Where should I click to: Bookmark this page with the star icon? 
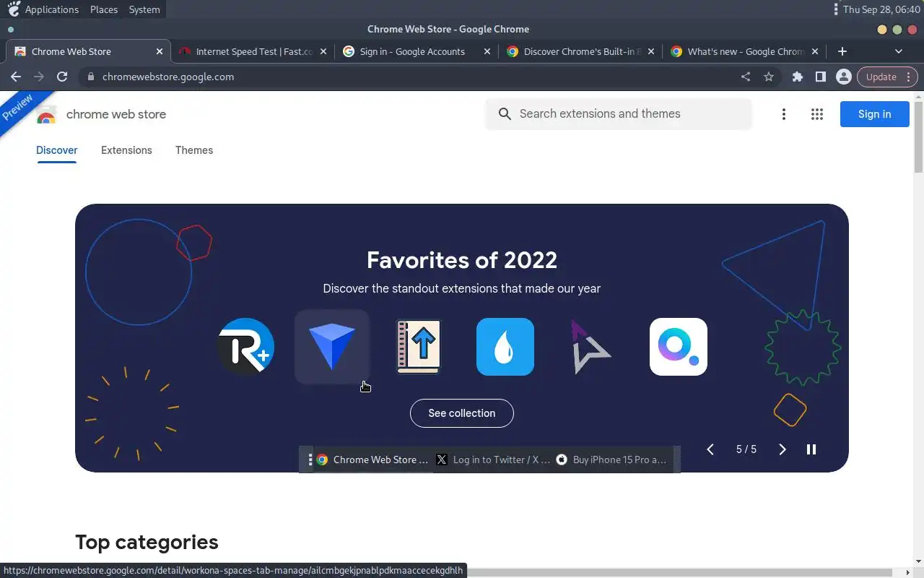click(769, 77)
